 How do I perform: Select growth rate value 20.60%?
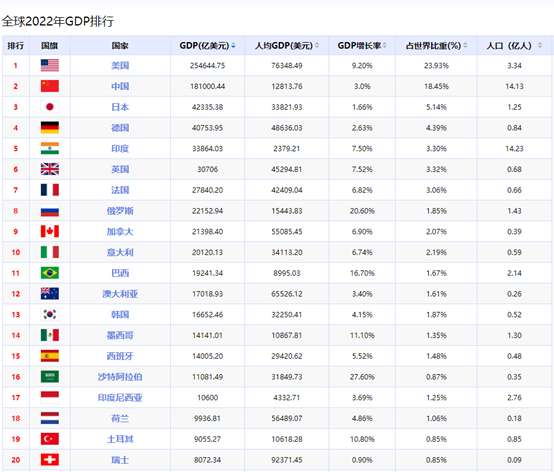362,211
